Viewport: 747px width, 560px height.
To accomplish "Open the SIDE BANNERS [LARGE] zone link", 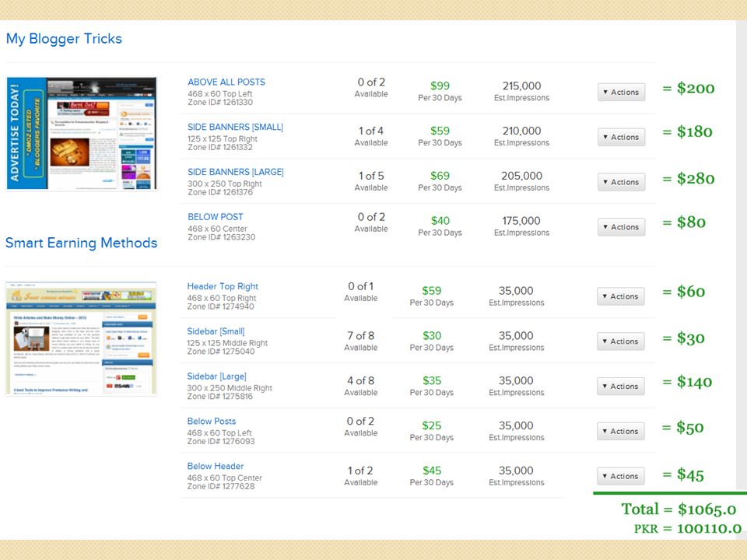I will (x=235, y=172).
